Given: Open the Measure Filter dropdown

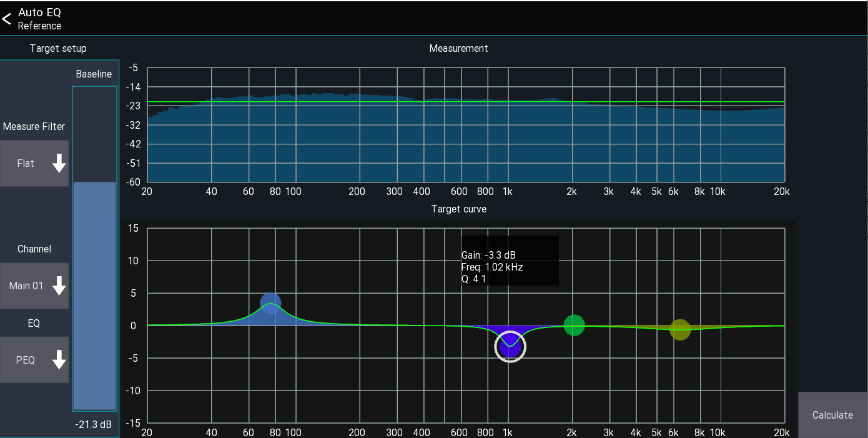Looking at the screenshot, I should tap(34, 163).
